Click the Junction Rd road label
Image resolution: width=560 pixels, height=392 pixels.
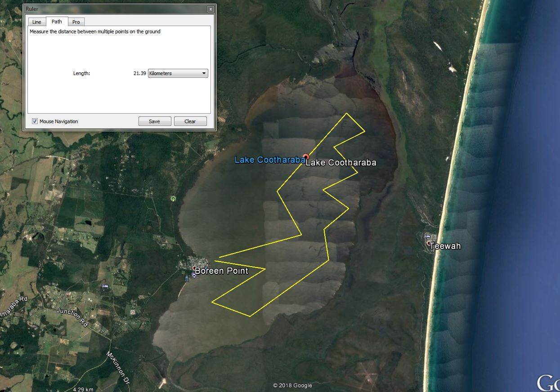point(72,317)
